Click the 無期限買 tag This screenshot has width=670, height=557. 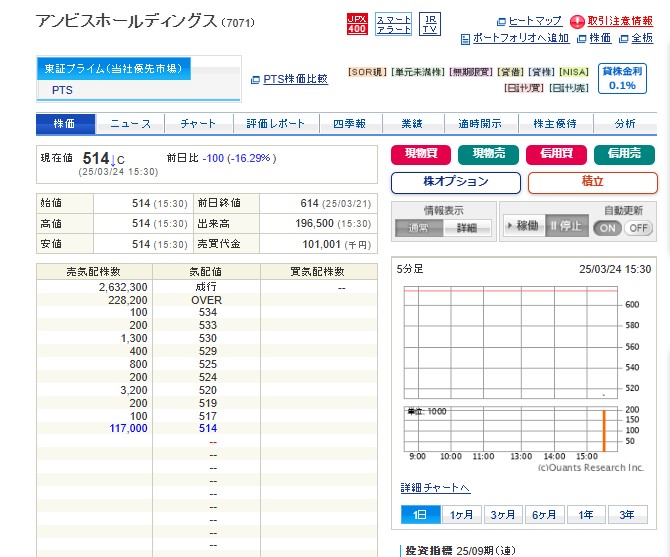click(471, 72)
